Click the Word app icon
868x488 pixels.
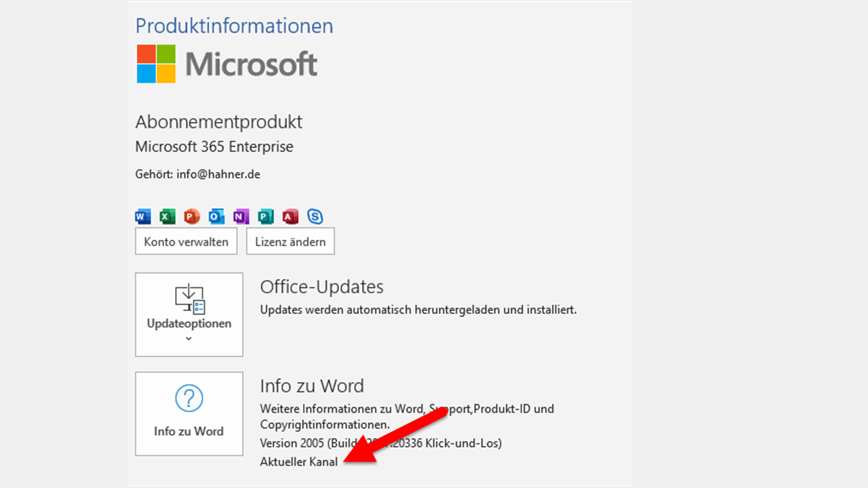click(143, 217)
